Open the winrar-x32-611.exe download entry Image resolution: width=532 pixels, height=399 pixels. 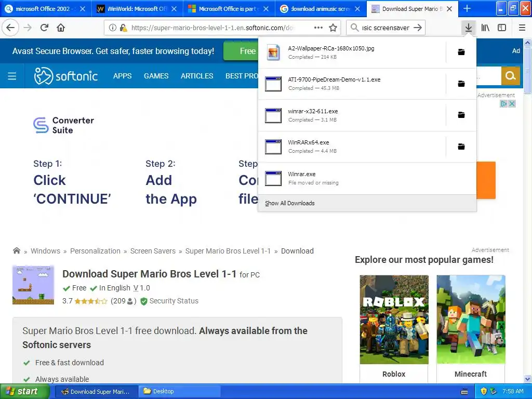pos(352,115)
